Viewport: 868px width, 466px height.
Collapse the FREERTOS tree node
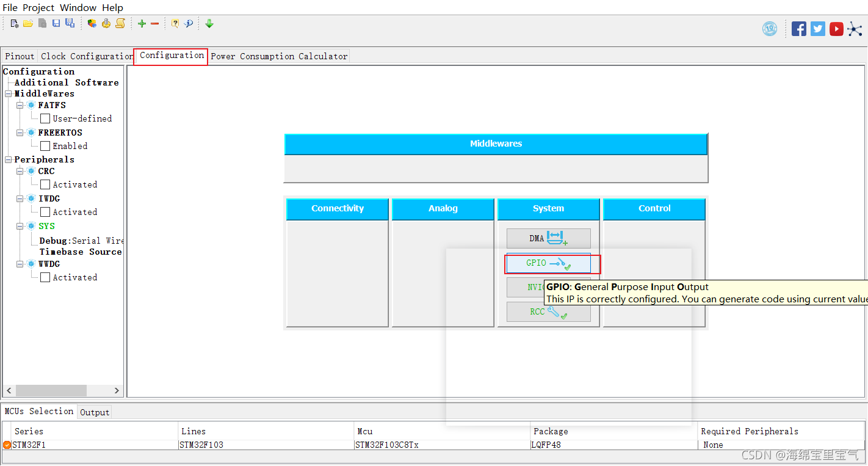[20, 133]
